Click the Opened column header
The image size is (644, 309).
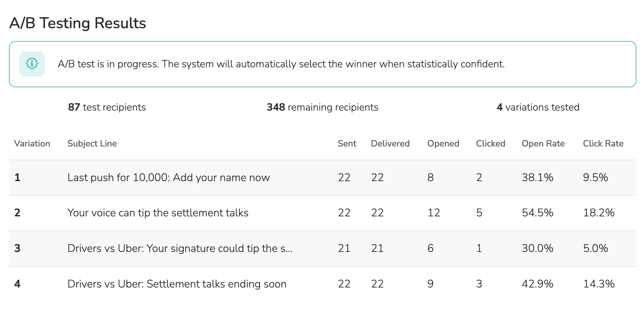point(443,144)
